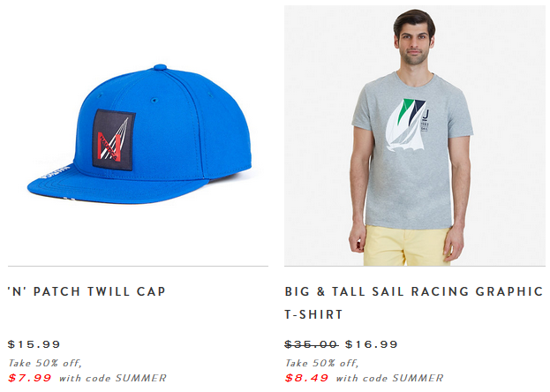Click 'Take 50% off,' text under the t-shirt

tap(321, 363)
